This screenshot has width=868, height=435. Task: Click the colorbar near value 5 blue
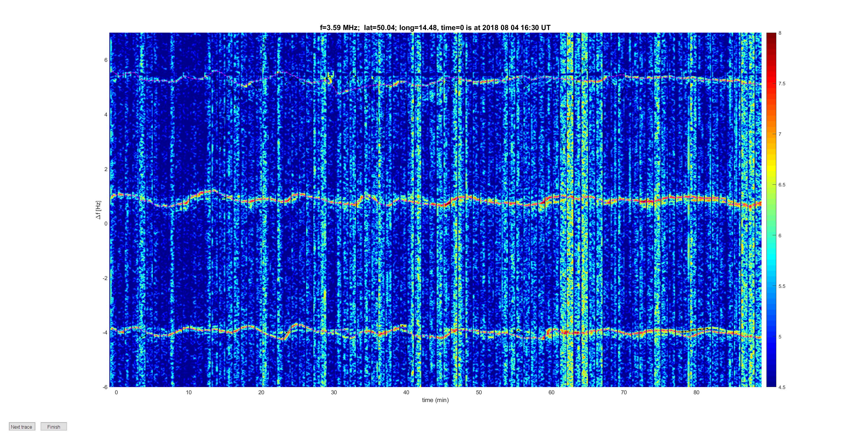tap(771, 336)
